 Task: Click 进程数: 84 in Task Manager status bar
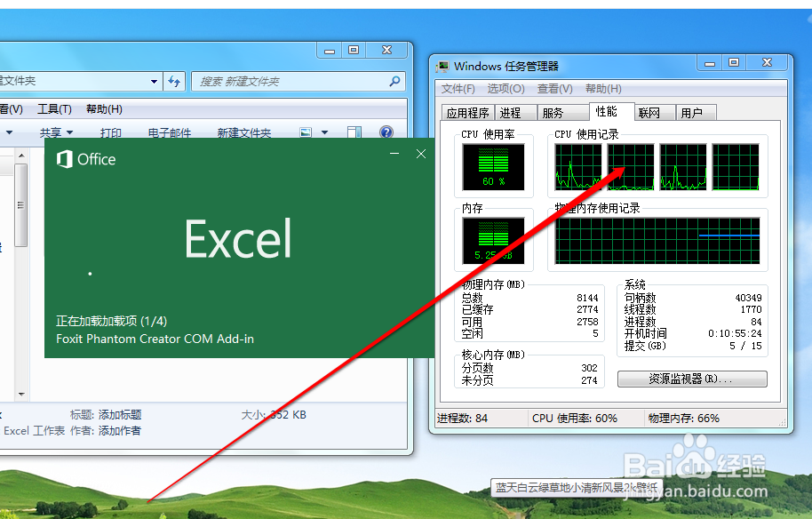463,419
